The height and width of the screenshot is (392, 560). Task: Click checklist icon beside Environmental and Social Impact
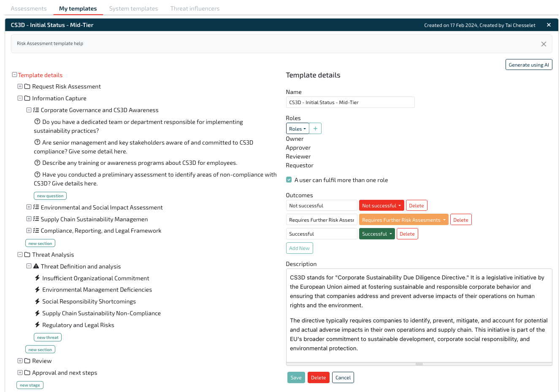[x=36, y=207]
